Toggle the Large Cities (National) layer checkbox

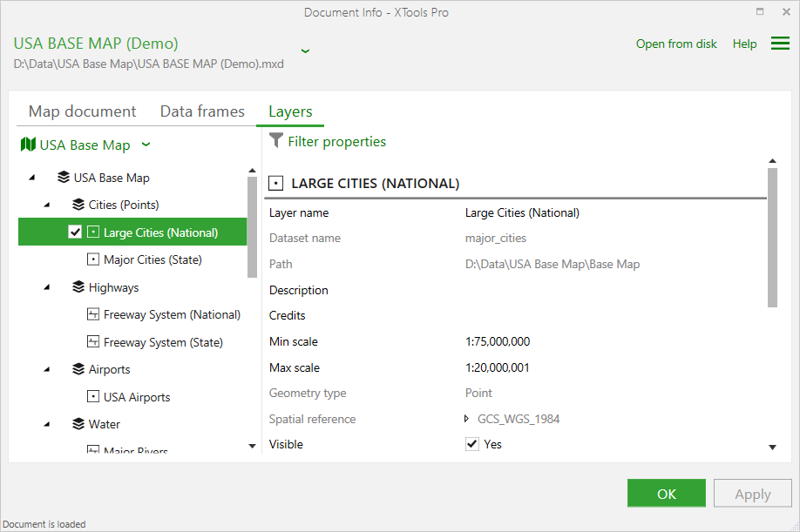(x=75, y=232)
